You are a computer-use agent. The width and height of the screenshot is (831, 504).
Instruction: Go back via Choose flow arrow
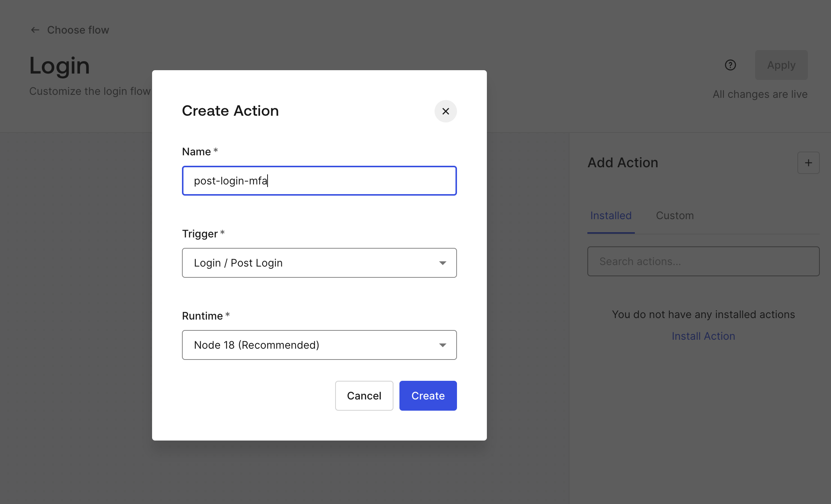[35, 30]
